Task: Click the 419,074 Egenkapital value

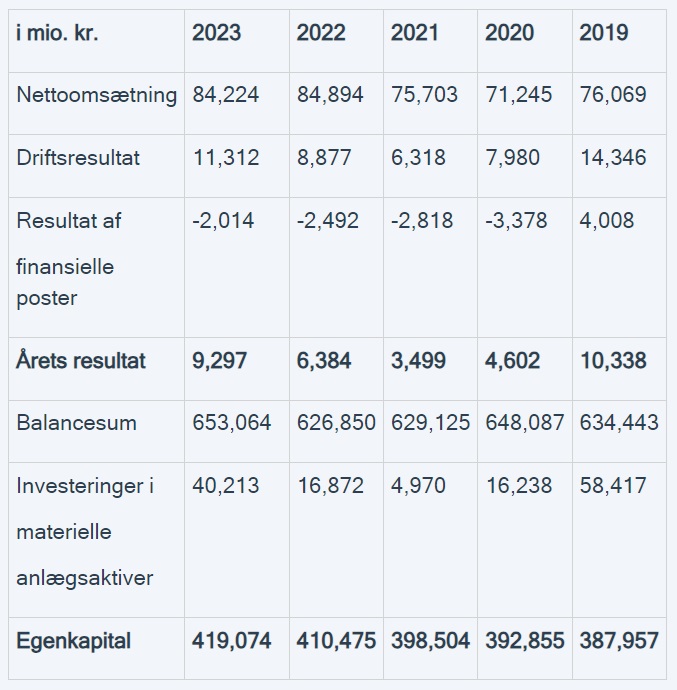Action: coord(231,641)
